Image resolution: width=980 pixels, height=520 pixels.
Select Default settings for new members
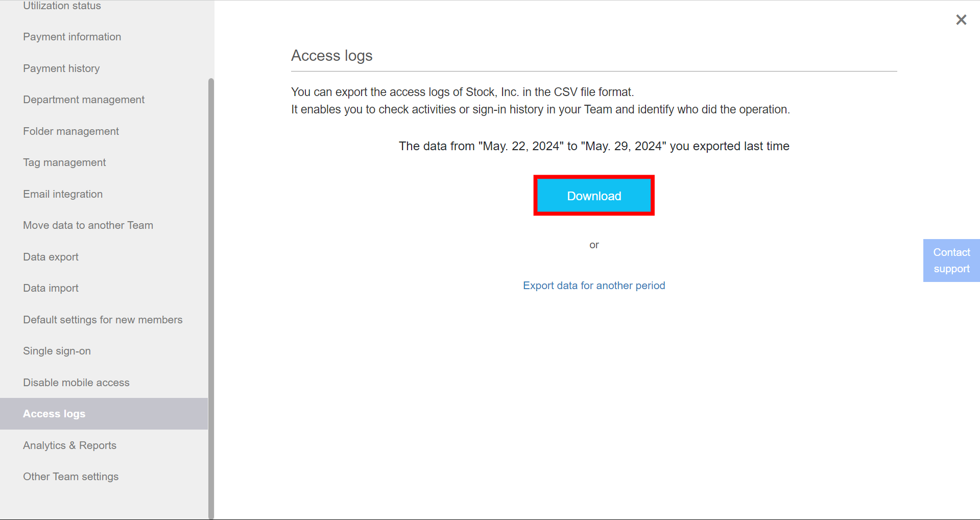(103, 319)
